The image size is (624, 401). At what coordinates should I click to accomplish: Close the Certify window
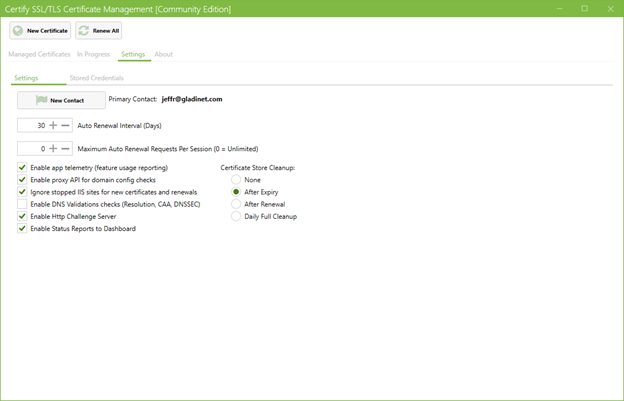coord(610,8)
